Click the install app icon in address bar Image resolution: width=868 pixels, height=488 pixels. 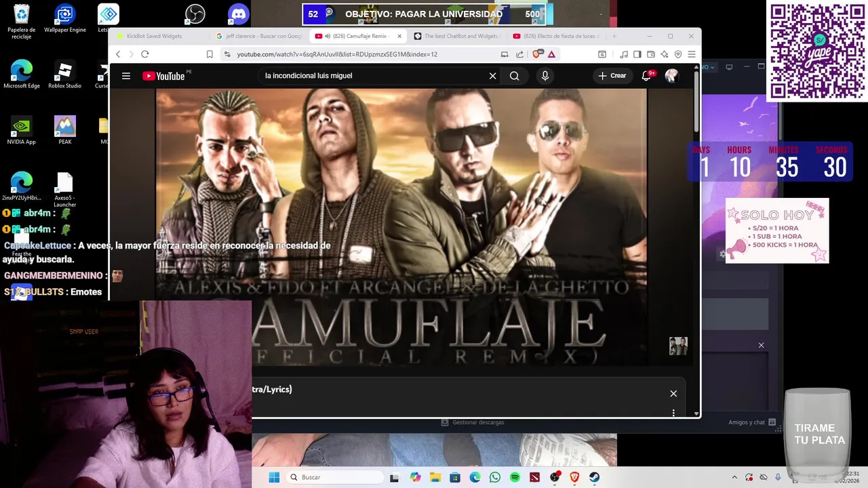tap(505, 54)
